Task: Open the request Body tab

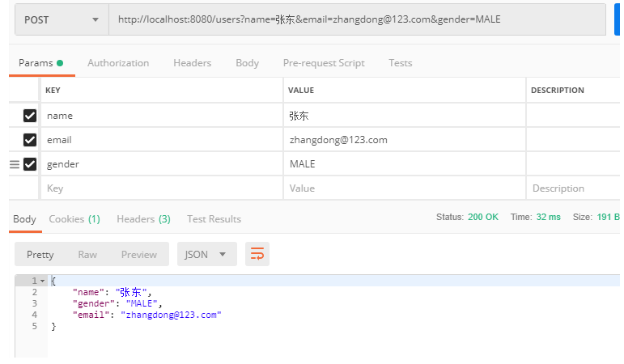Action: [247, 63]
